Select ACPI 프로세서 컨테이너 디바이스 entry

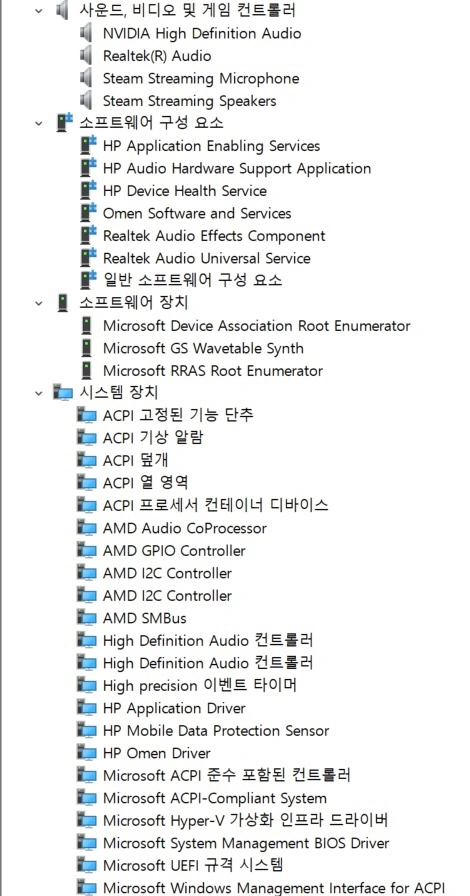click(216, 506)
